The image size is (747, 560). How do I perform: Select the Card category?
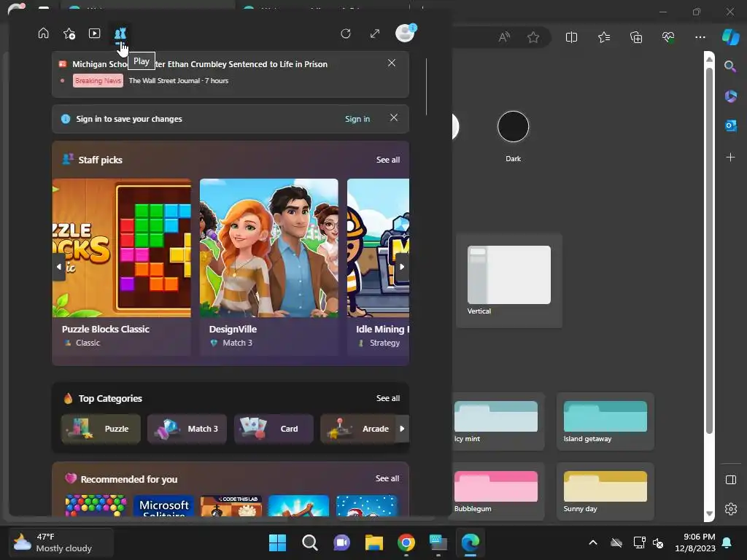tap(274, 429)
